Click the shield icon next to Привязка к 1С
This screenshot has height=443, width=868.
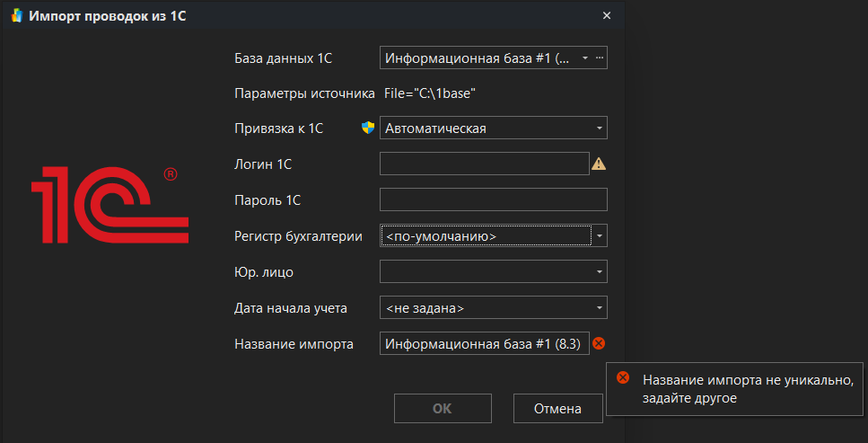[x=368, y=128]
